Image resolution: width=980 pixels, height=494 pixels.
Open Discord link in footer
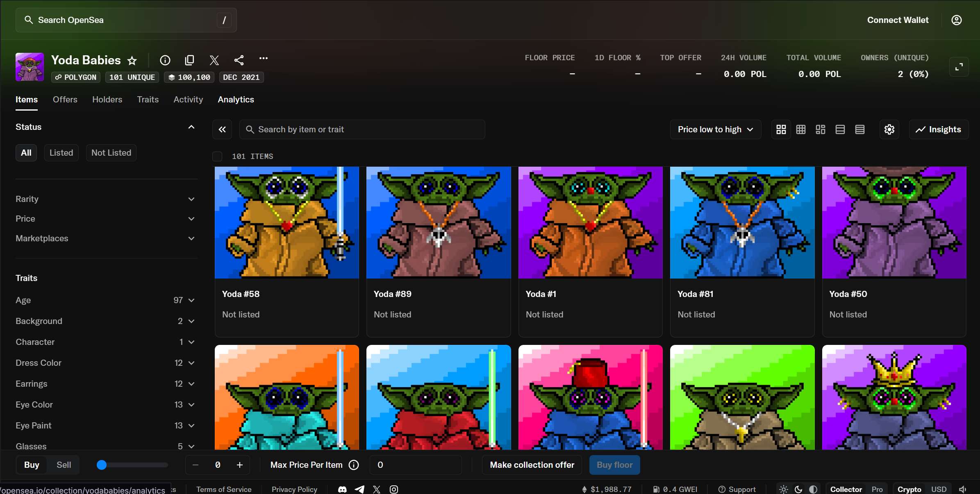342,489
